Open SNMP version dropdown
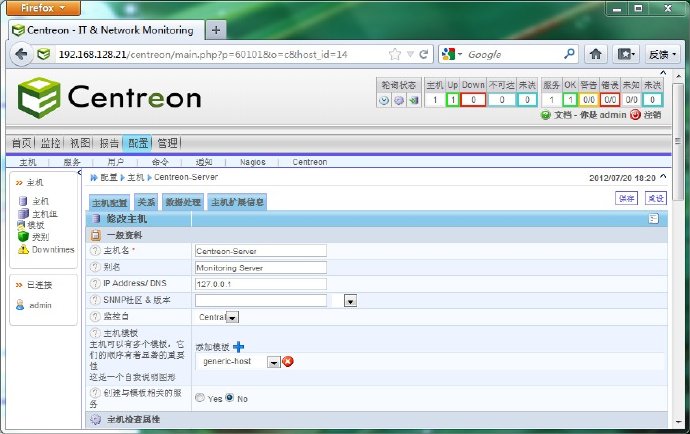The image size is (690, 434). click(x=350, y=302)
